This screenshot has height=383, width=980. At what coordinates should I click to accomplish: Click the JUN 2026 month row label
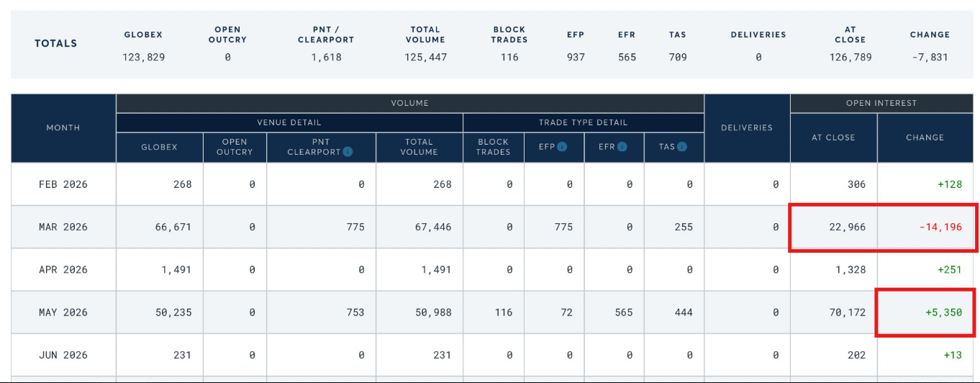[x=63, y=355]
